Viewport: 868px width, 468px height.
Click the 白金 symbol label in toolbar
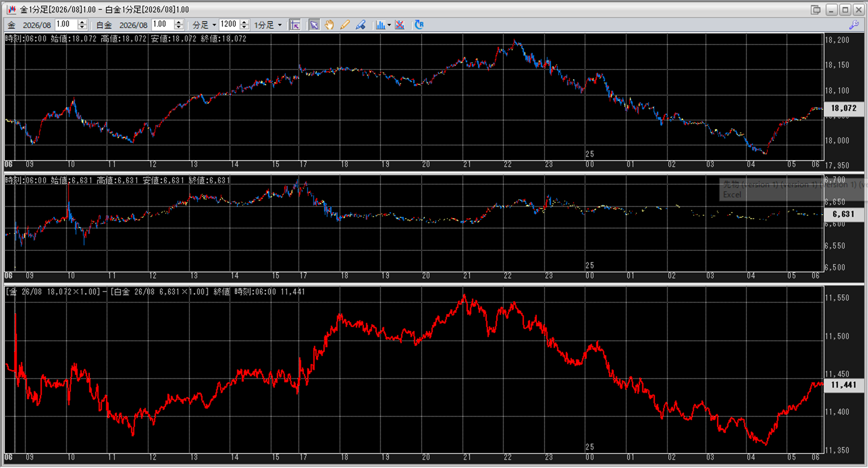[104, 25]
